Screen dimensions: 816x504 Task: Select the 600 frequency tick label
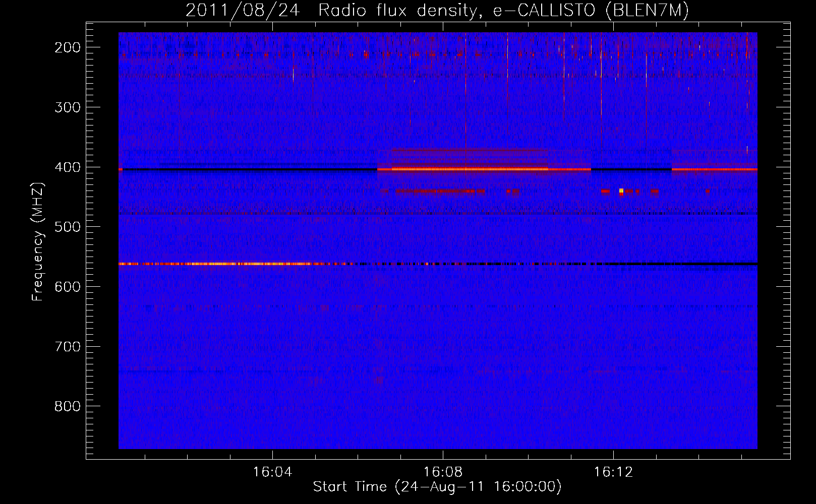click(68, 287)
